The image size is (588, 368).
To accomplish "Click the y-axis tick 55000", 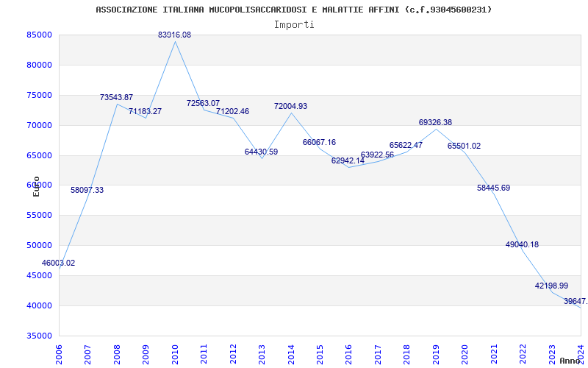I will point(39,216).
